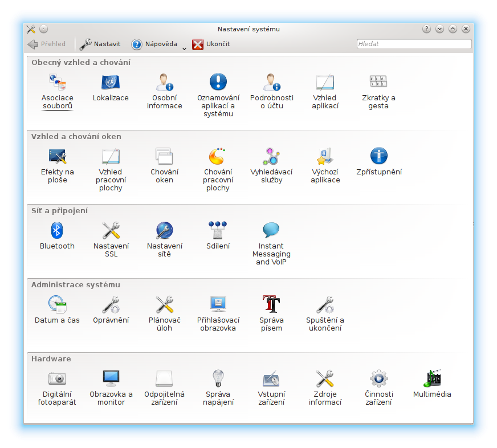Click the Přehled back button
The width and height of the screenshot is (497, 448).
click(47, 44)
